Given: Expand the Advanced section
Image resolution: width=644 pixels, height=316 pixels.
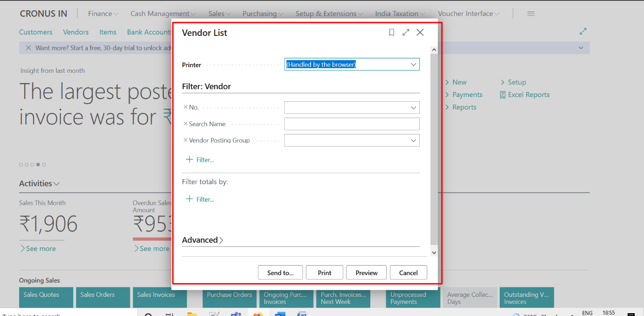Looking at the screenshot, I should click(203, 240).
